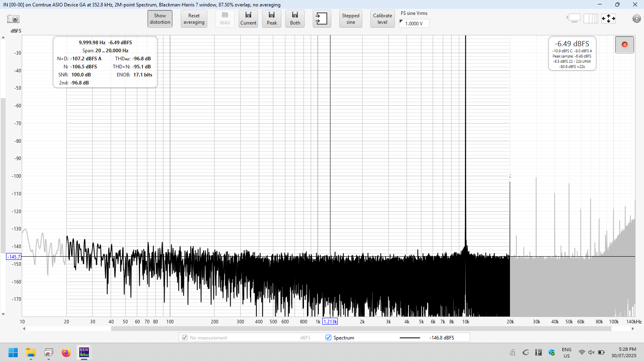Toggle the Show distortion button

(160, 19)
